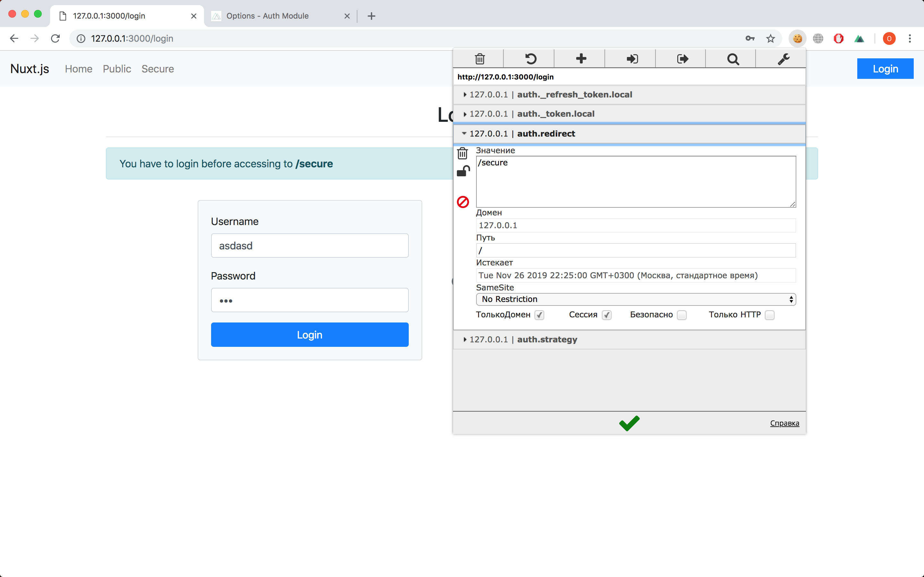Block the auth.redirect cookie with the red icon
This screenshot has height=577, width=924.
(463, 202)
